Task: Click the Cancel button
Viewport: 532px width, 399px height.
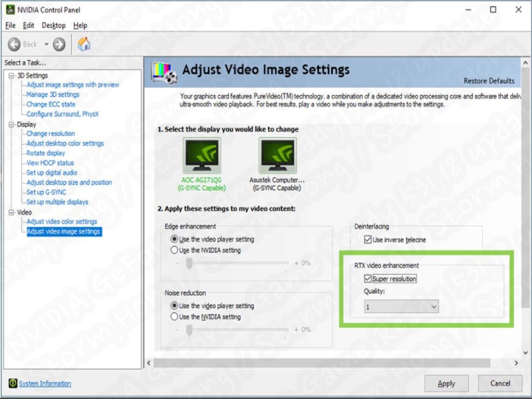Action: (x=500, y=384)
